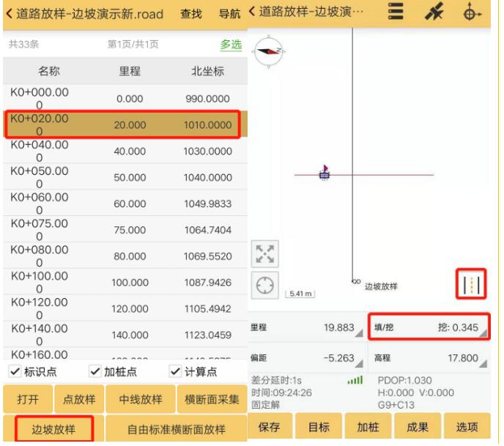Tap the 时间:09:24:26 status
This screenshot has height=446, width=504.
click(281, 393)
